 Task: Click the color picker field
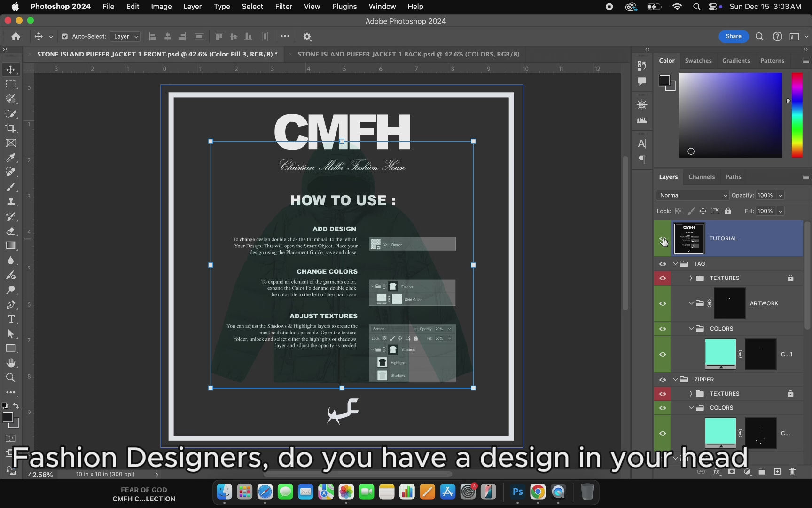pyautogui.click(x=731, y=115)
